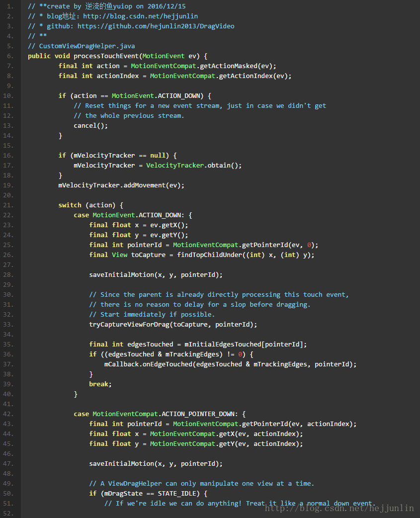Click line number 42 in the gutter
Image resolution: width=420 pixels, height=518 pixels.
10,414
